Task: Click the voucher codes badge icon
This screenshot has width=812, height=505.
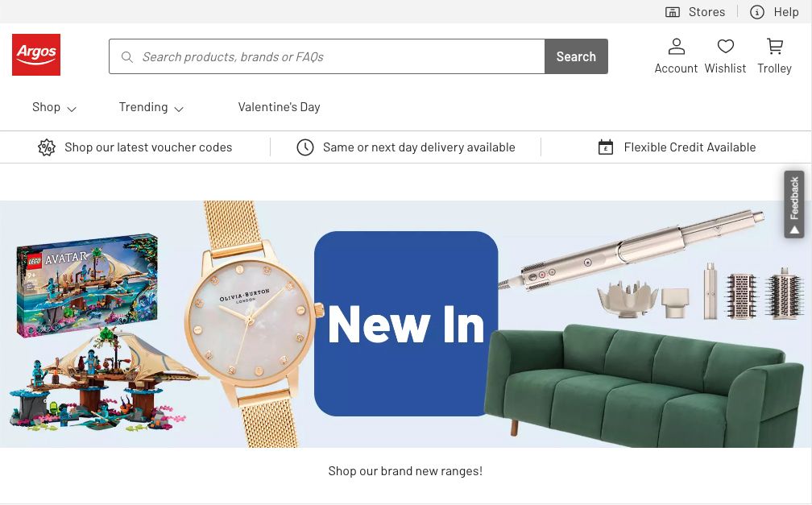Action: click(x=47, y=147)
